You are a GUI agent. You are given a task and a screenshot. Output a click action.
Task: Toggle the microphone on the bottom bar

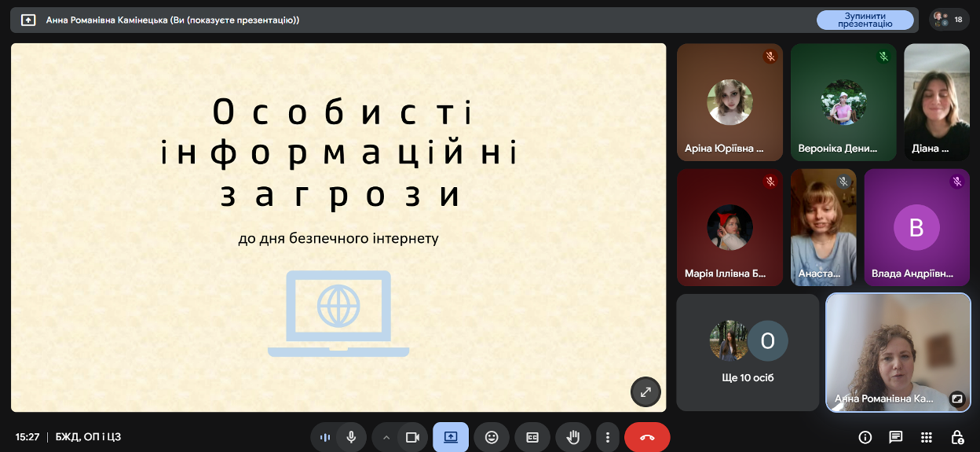351,437
